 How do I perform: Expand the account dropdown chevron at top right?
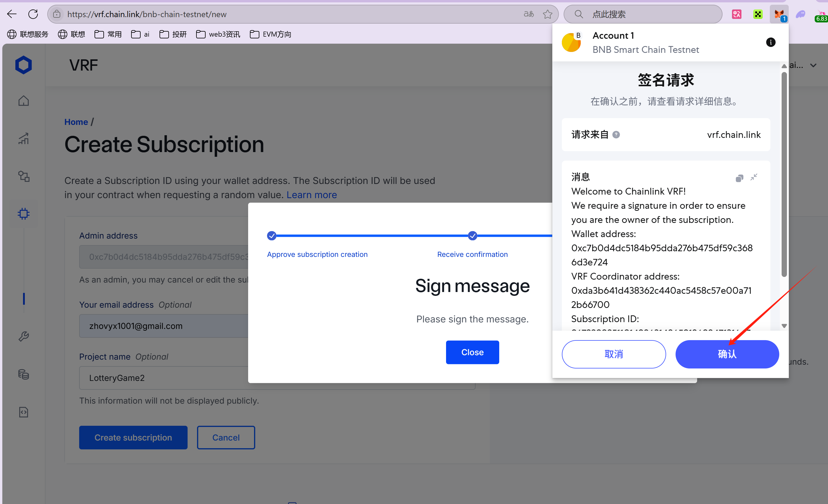pos(813,66)
